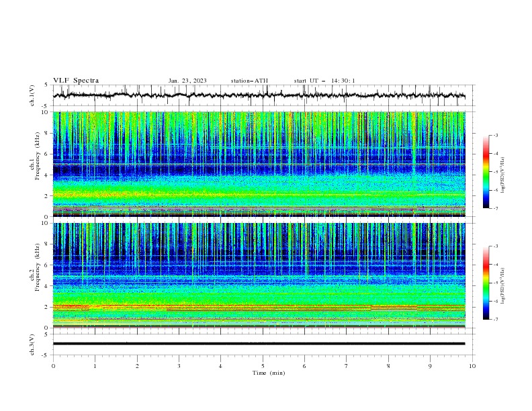Click time axis tick label "5"
Viewport: 532px width, 411px height.
(263, 366)
